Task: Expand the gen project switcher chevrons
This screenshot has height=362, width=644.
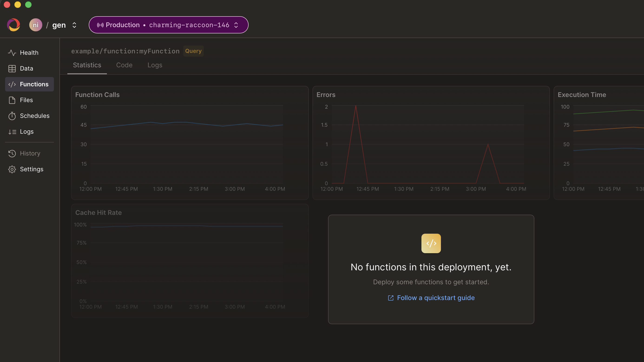Action: [x=74, y=25]
